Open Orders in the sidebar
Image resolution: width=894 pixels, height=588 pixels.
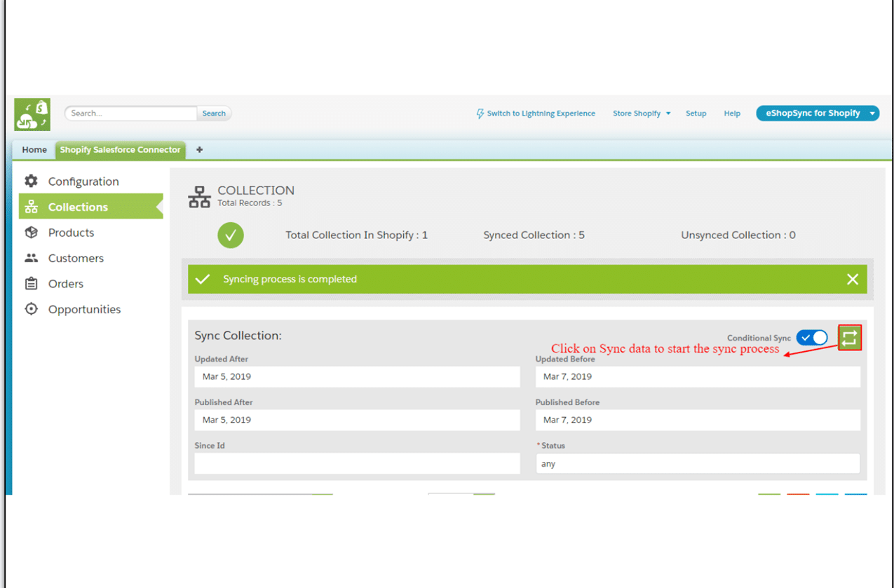[66, 284]
